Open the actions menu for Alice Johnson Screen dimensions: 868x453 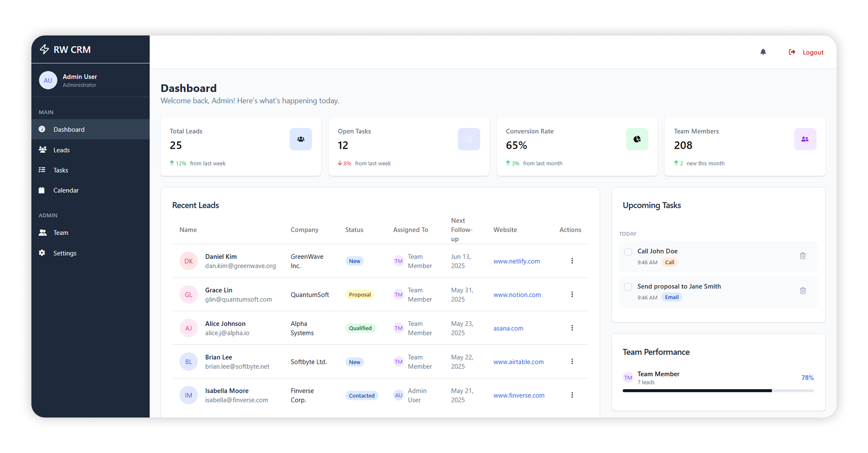[x=572, y=328]
